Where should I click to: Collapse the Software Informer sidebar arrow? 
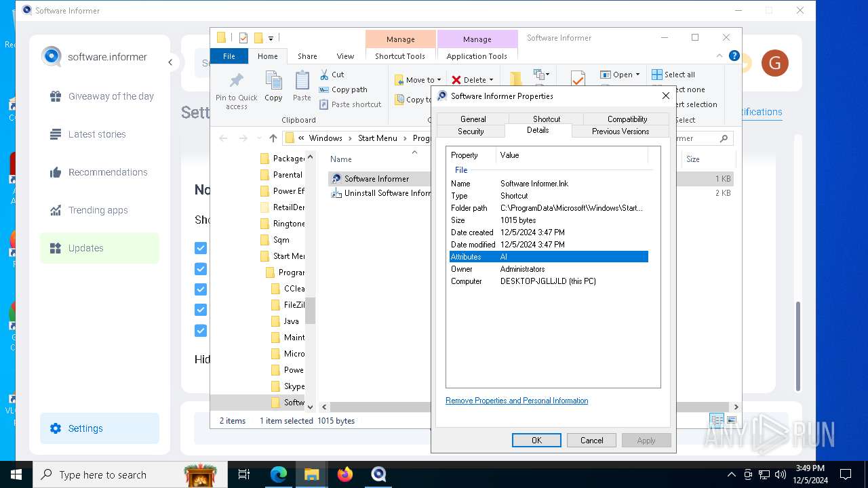[x=170, y=62]
